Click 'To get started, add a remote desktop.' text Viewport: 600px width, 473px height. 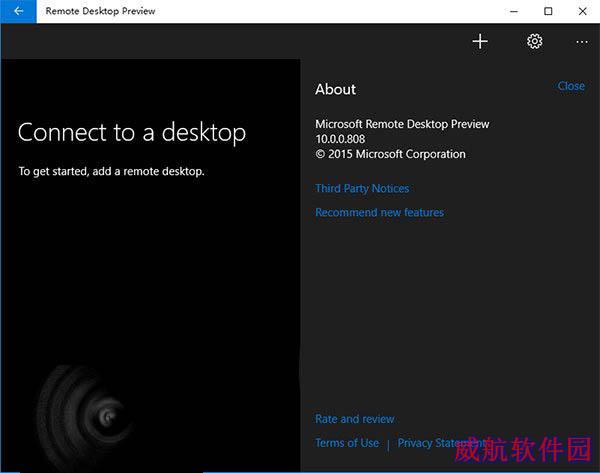(x=111, y=171)
